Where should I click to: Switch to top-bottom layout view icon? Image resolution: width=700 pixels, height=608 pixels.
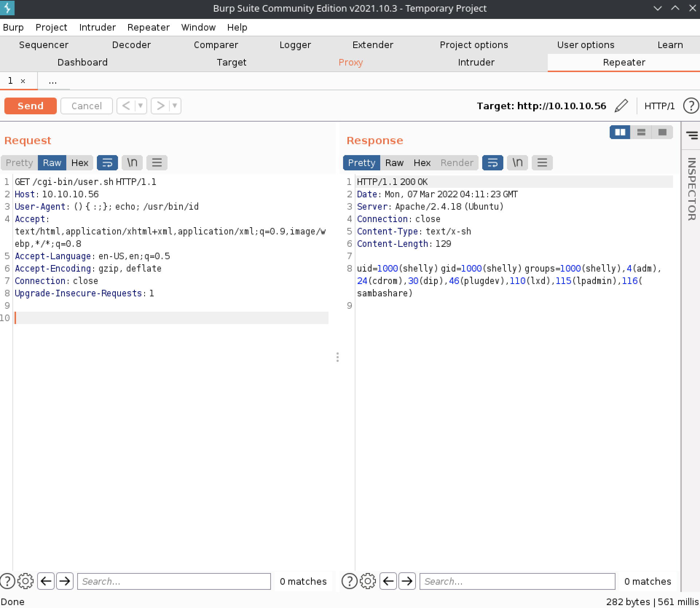pyautogui.click(x=641, y=132)
